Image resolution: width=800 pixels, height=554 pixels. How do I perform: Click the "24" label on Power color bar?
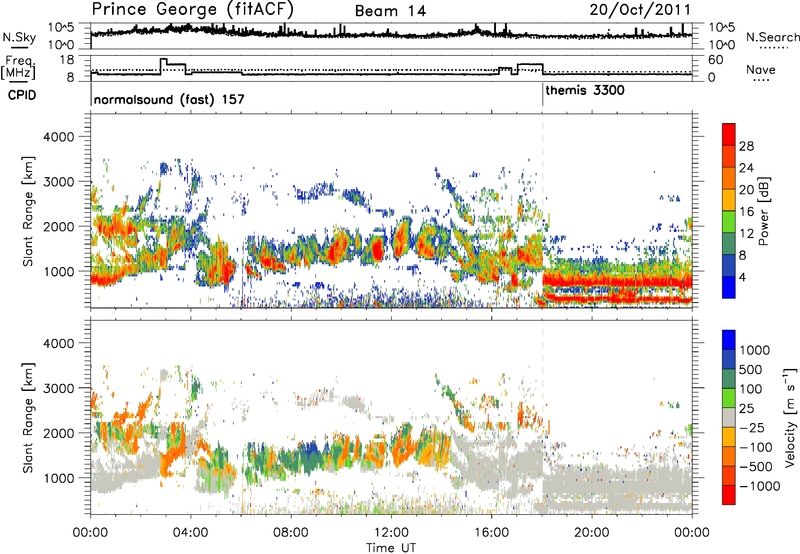point(746,168)
